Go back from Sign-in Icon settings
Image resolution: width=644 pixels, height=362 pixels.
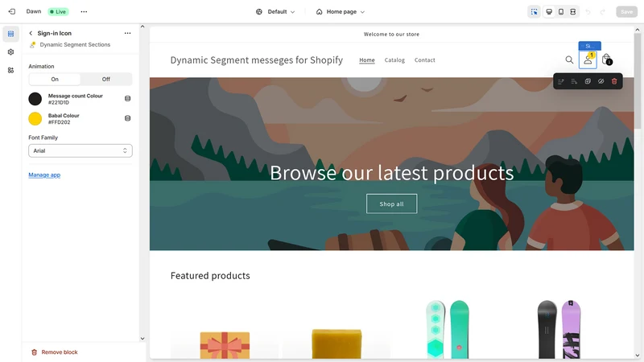point(31,33)
